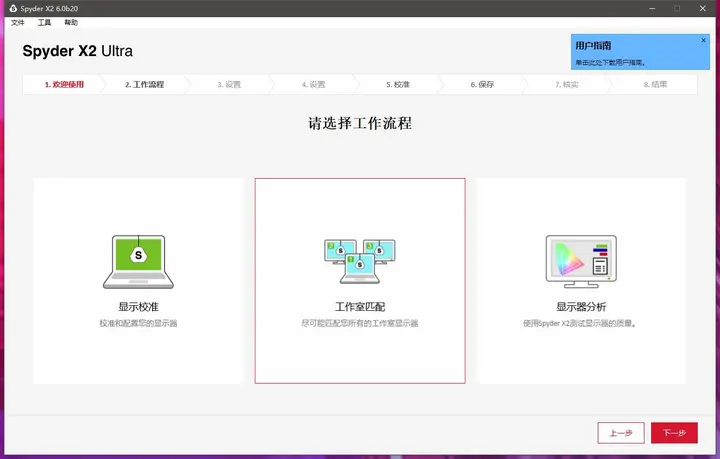Click the 显示校准 card title
The width and height of the screenshot is (720, 459).
pos(138,307)
